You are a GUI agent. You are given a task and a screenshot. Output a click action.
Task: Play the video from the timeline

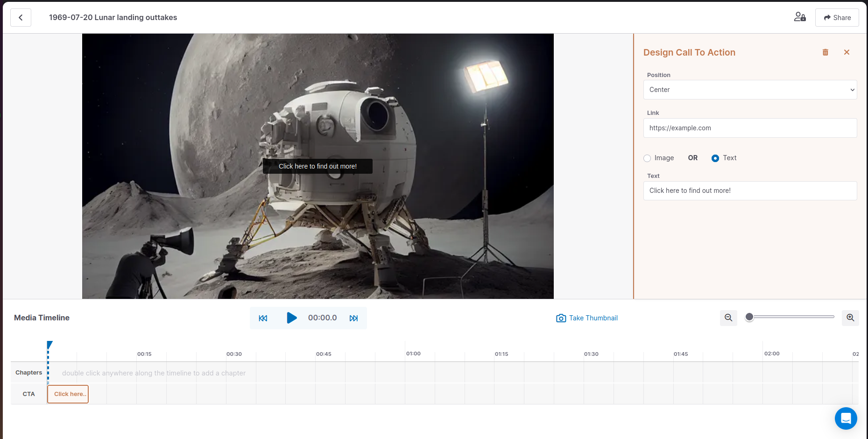click(292, 318)
